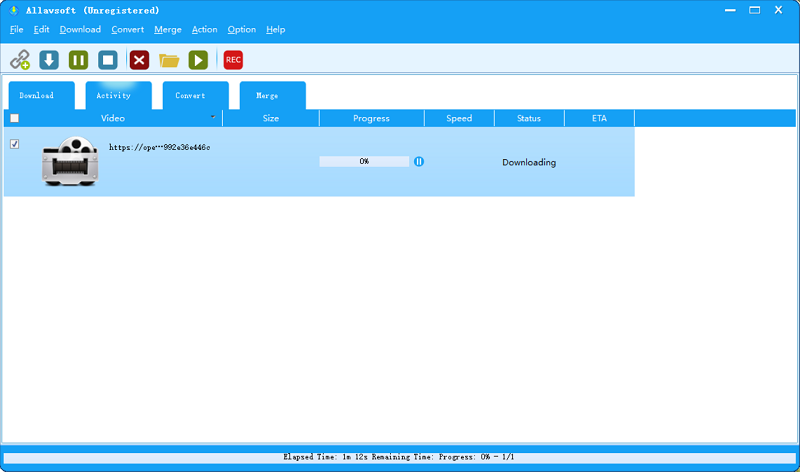Click the ETA column header

(599, 118)
